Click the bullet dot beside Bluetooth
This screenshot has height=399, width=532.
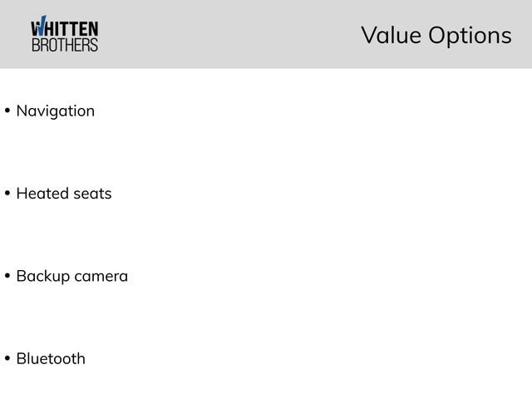click(7, 359)
